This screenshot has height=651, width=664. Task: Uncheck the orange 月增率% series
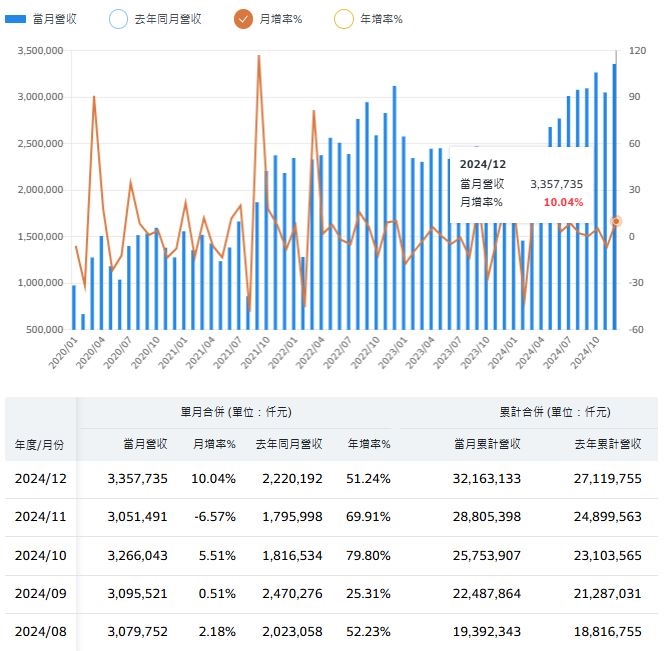click(244, 18)
